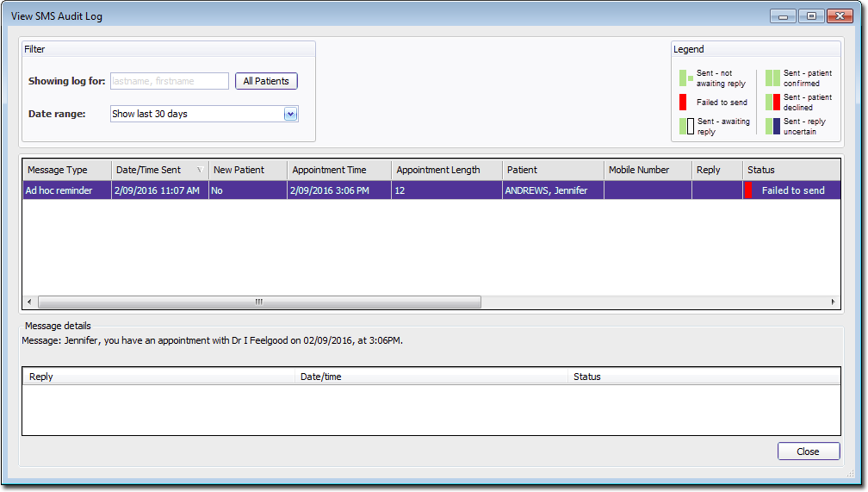Image resolution: width=868 pixels, height=492 pixels.
Task: Click the horizontal scrollbar right arrow
Action: [833, 302]
